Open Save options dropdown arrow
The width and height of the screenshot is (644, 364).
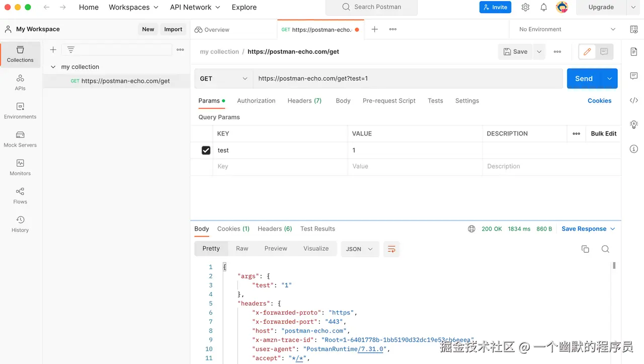539,51
